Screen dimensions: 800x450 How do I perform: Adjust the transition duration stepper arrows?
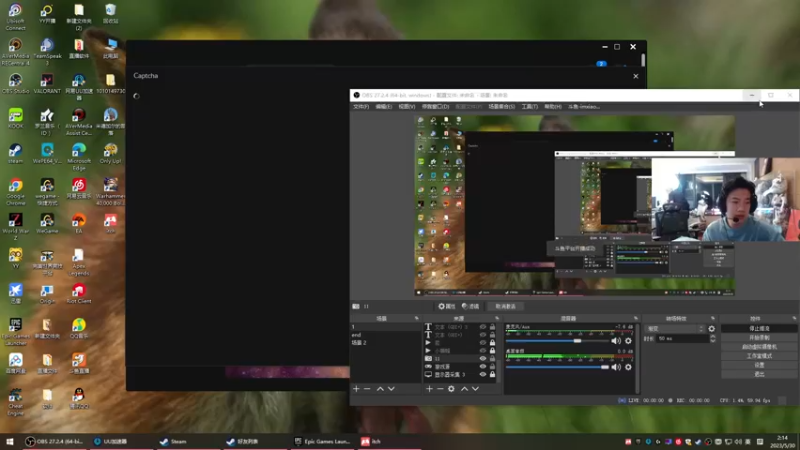point(712,338)
